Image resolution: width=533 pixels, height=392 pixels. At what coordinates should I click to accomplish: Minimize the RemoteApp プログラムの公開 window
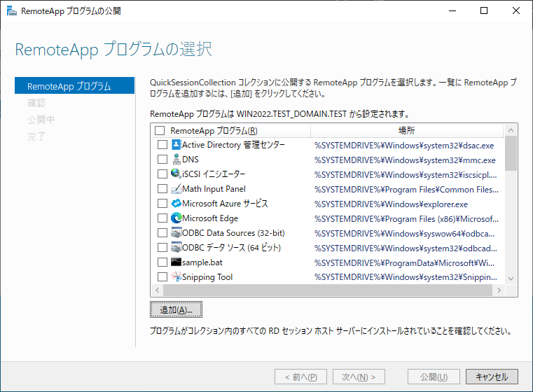point(452,11)
